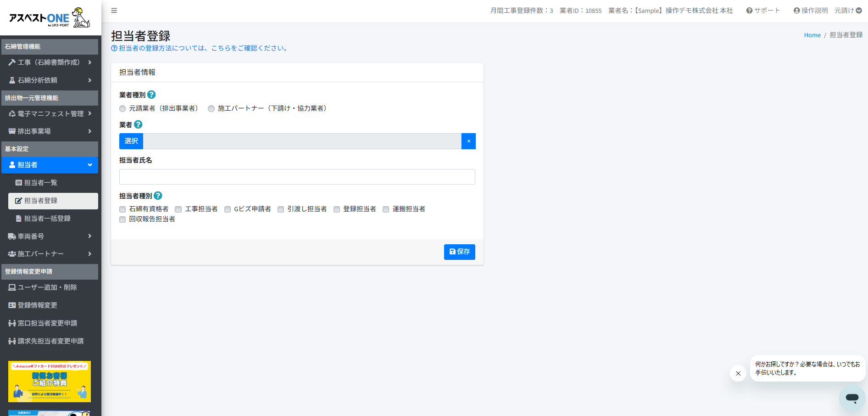
Task: Click the 選択 button for 業者
Action: point(131,141)
